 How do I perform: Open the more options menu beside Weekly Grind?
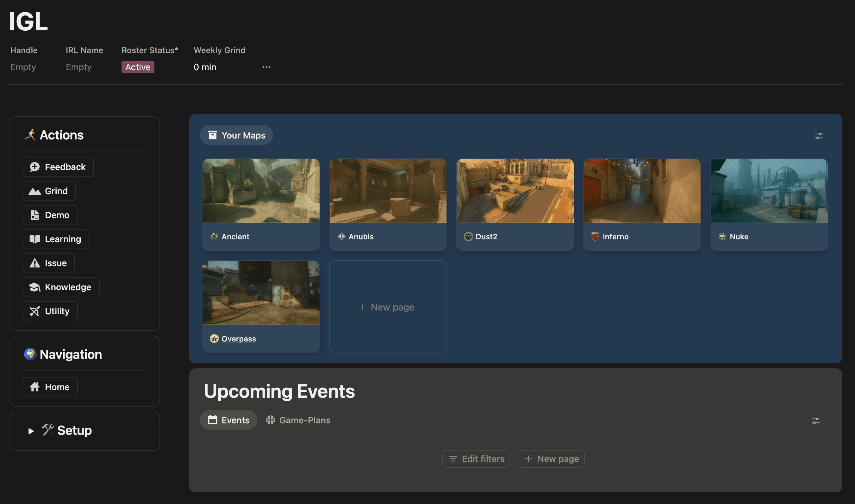[266, 67]
